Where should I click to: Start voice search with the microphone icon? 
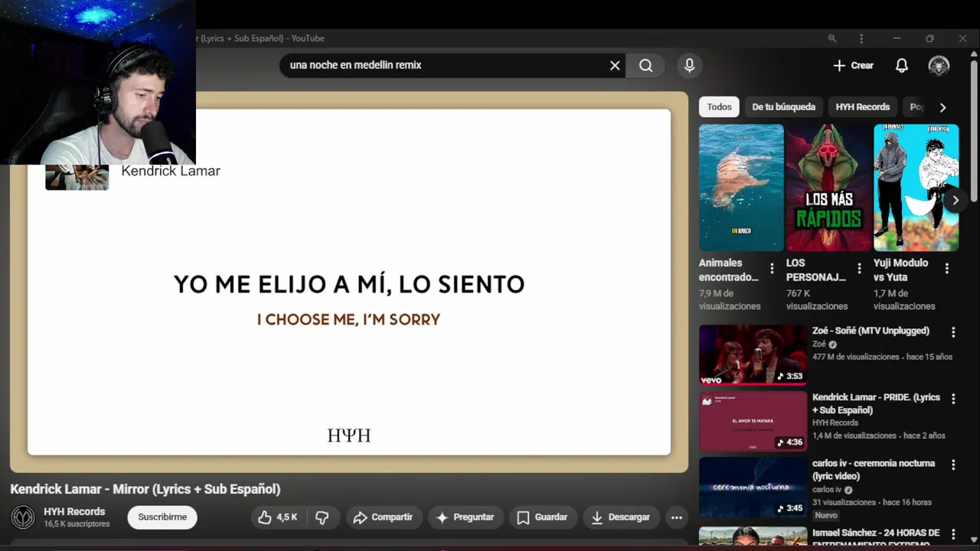tap(690, 66)
